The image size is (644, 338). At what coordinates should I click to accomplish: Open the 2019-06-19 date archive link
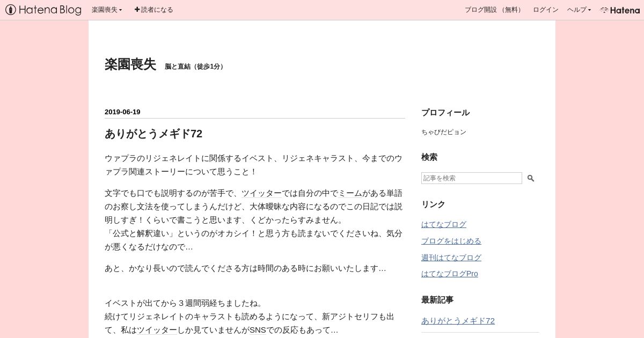coord(122,112)
